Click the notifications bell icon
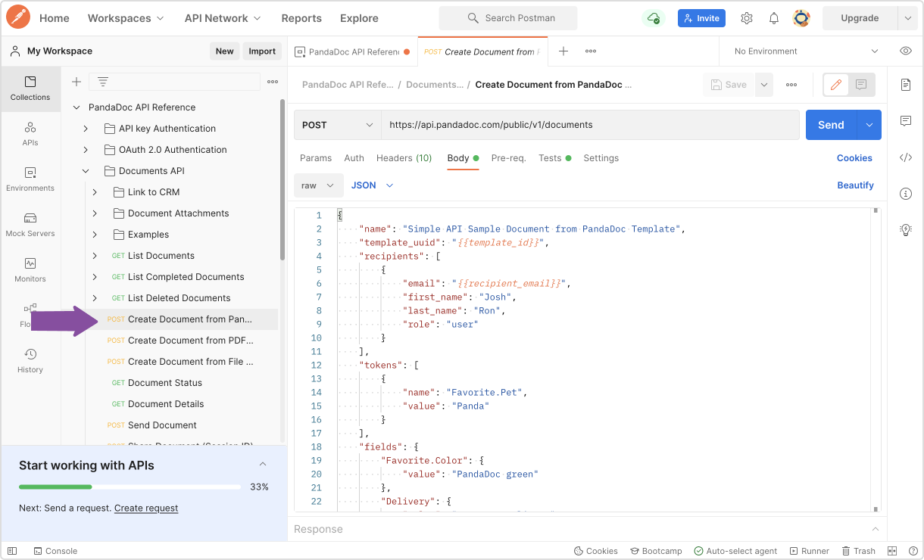The width and height of the screenshot is (924, 560). 774,18
